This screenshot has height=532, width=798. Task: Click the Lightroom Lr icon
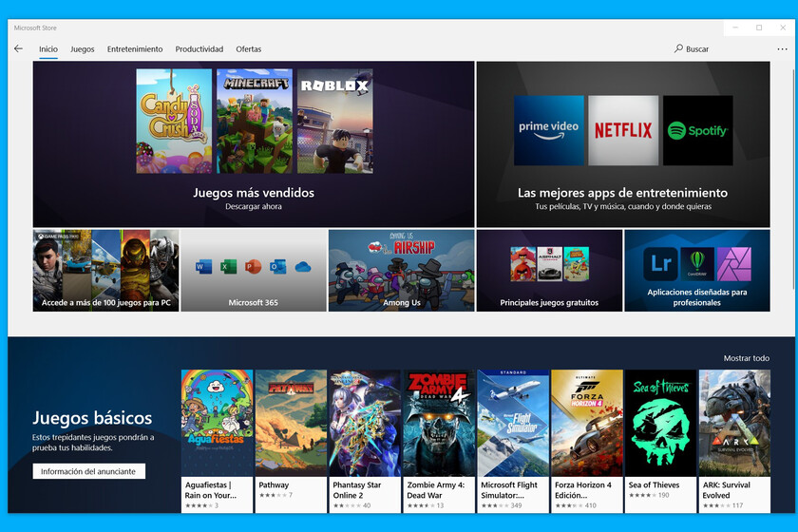(x=660, y=264)
